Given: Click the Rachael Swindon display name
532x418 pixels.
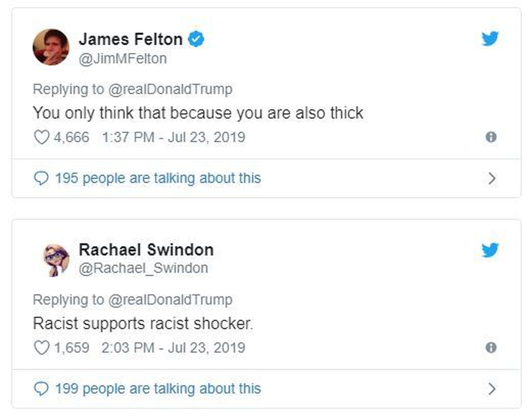Looking at the screenshot, I should [x=146, y=250].
